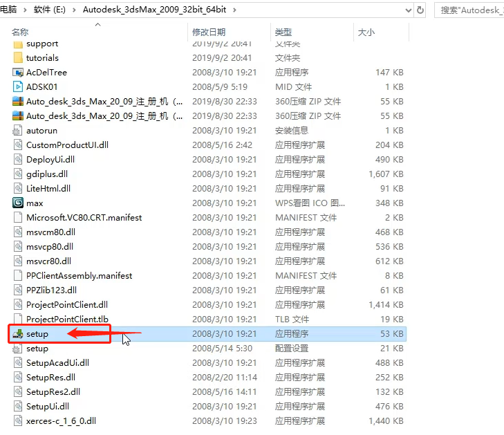Click the MID 文件 type cell
This screenshot has height=435, width=504.
(x=293, y=87)
